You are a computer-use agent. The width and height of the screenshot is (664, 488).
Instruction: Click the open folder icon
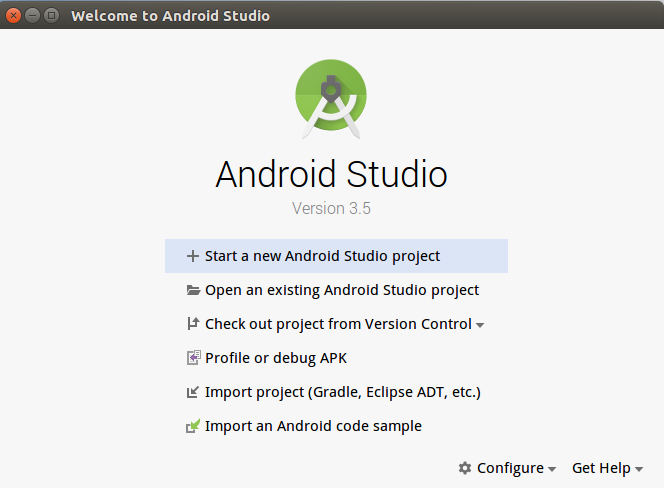(193, 290)
